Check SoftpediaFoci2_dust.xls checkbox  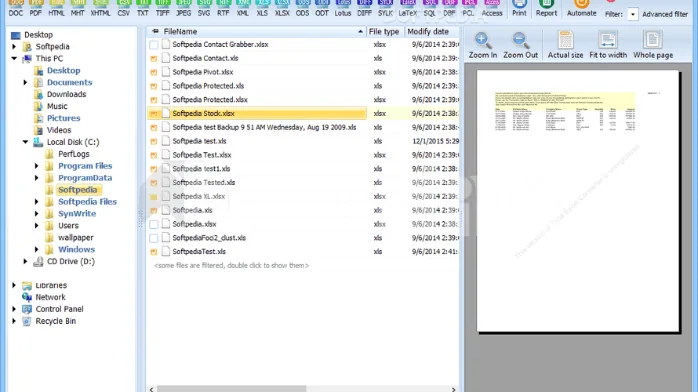(x=154, y=238)
